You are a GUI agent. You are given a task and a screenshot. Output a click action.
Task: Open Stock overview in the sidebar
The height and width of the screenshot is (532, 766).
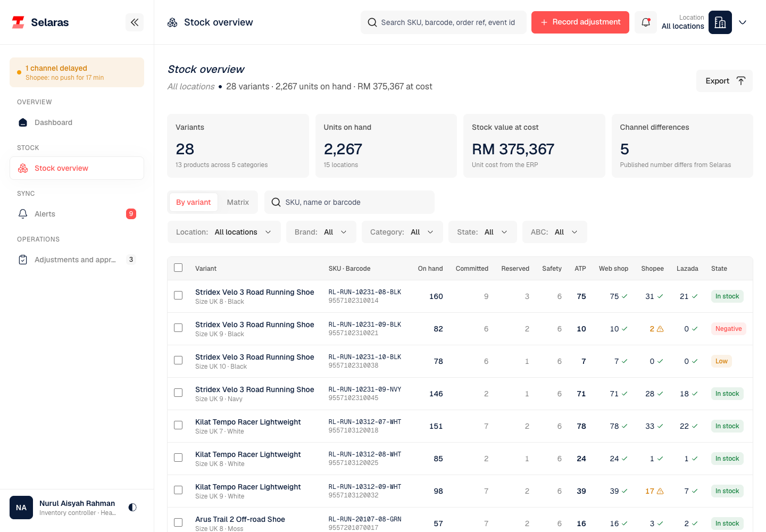(77, 168)
